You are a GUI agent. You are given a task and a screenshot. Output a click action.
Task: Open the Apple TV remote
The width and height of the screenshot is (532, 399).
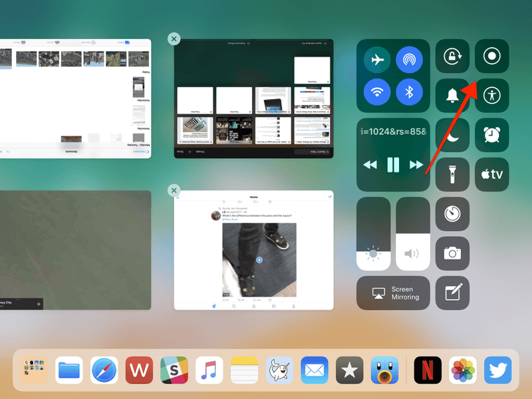(x=491, y=175)
